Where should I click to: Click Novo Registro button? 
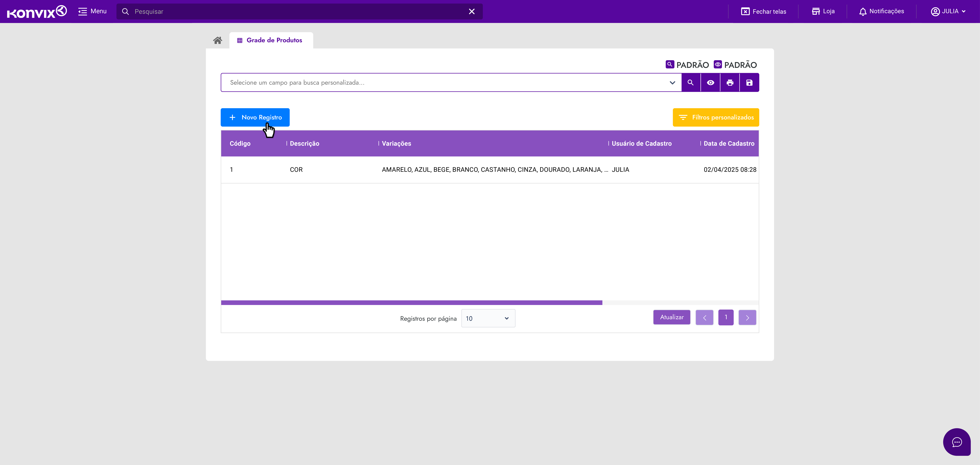tap(255, 117)
